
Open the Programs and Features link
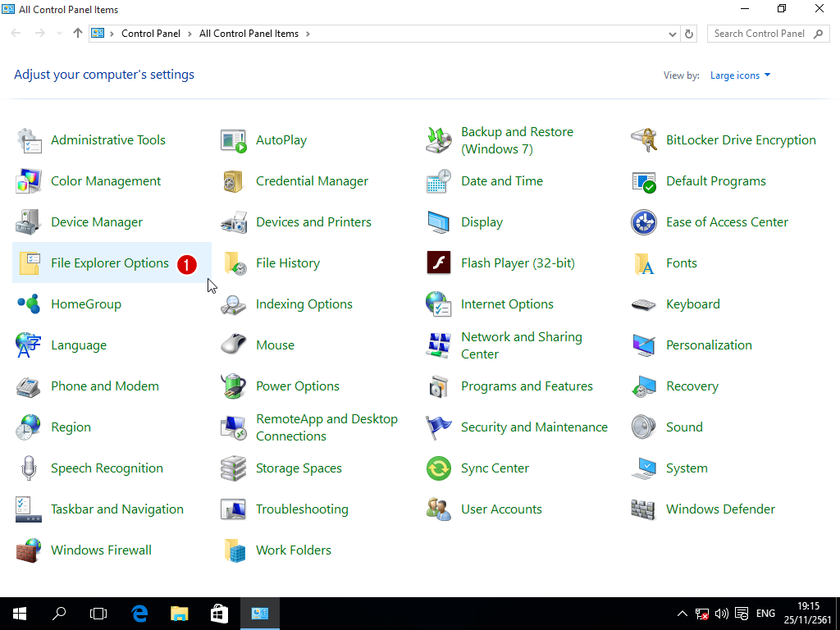pos(527,386)
